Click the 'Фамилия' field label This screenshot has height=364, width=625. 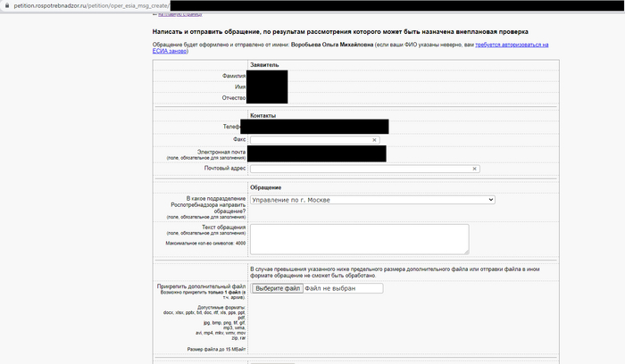coord(234,76)
